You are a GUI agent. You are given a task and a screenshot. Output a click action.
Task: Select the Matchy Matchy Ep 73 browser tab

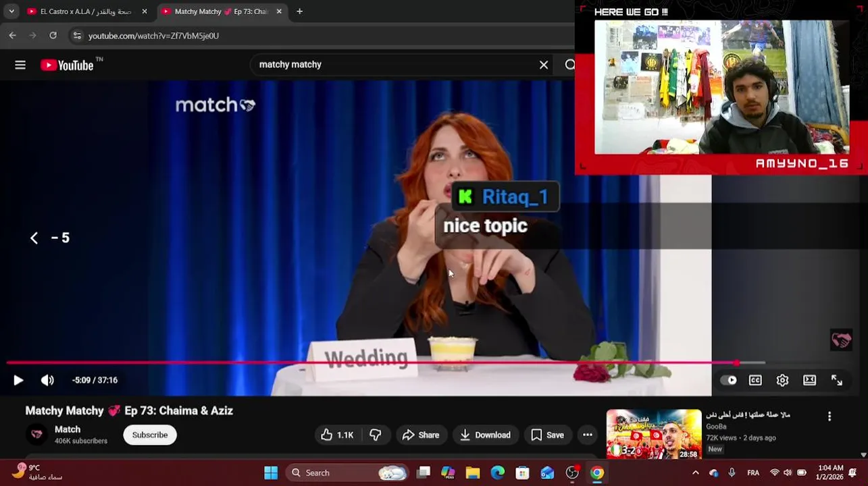click(x=221, y=11)
